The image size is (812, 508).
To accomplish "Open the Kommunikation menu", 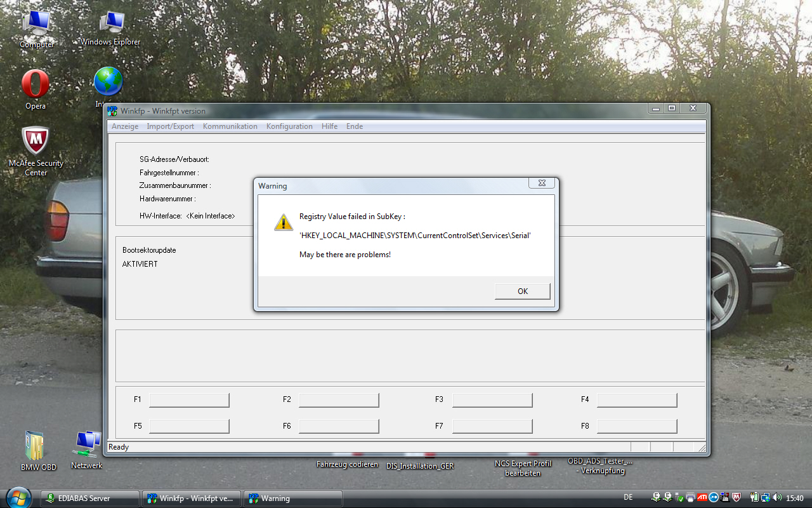I will click(230, 126).
